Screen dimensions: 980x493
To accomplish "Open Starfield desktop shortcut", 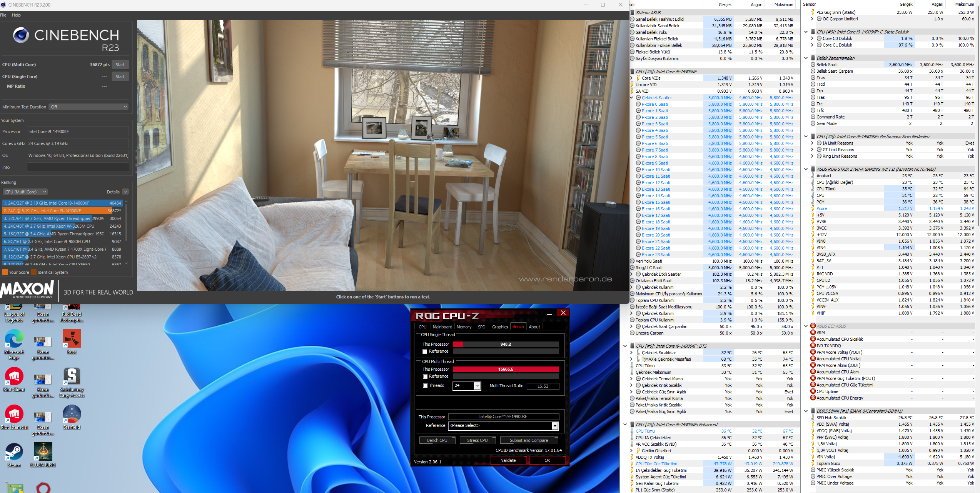I will 72,417.
